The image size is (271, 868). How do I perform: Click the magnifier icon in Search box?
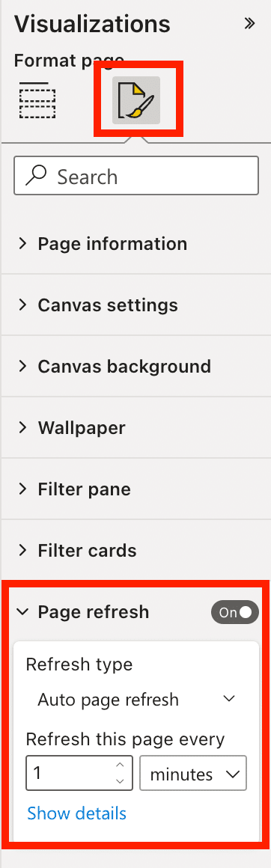[37, 176]
